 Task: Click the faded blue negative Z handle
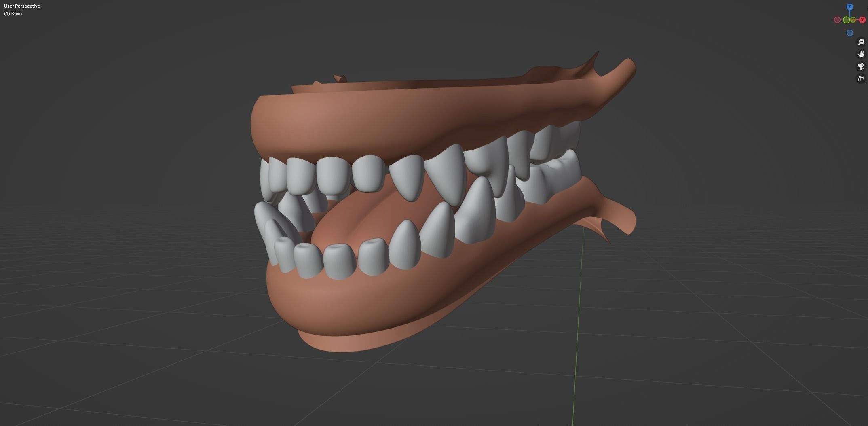click(x=850, y=33)
